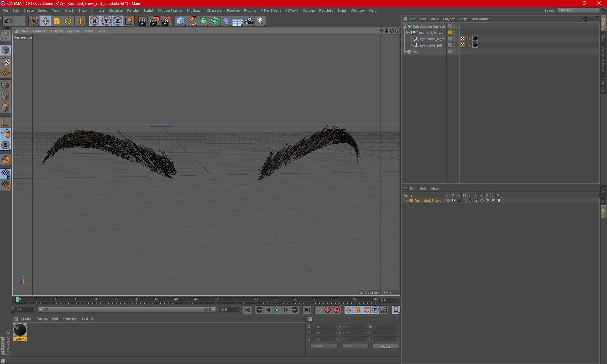Select the Move tool in top toolbar
This screenshot has width=607, height=364.
point(45,21)
